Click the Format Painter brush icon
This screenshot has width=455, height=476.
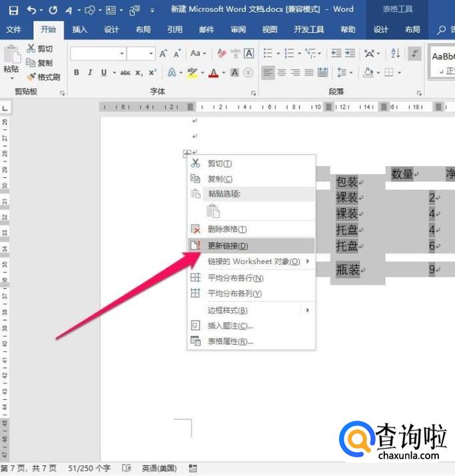31,77
